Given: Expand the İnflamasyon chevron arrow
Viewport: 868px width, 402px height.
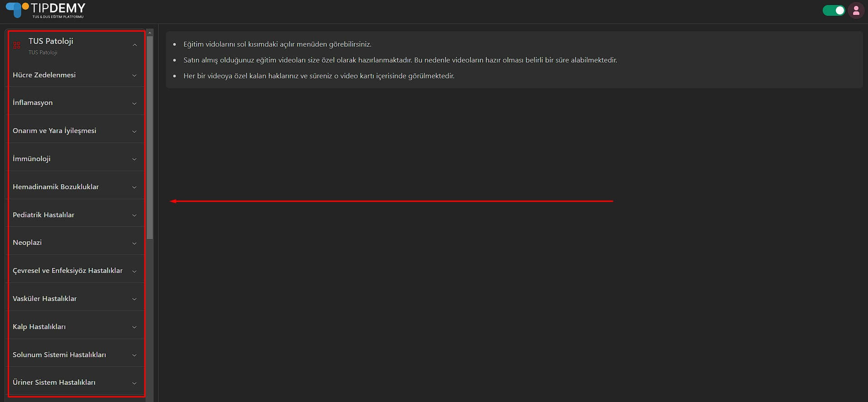Looking at the screenshot, I should (134, 104).
